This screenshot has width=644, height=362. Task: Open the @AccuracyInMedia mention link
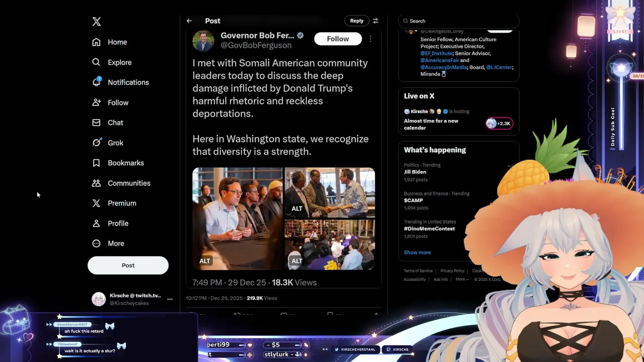[444, 67]
